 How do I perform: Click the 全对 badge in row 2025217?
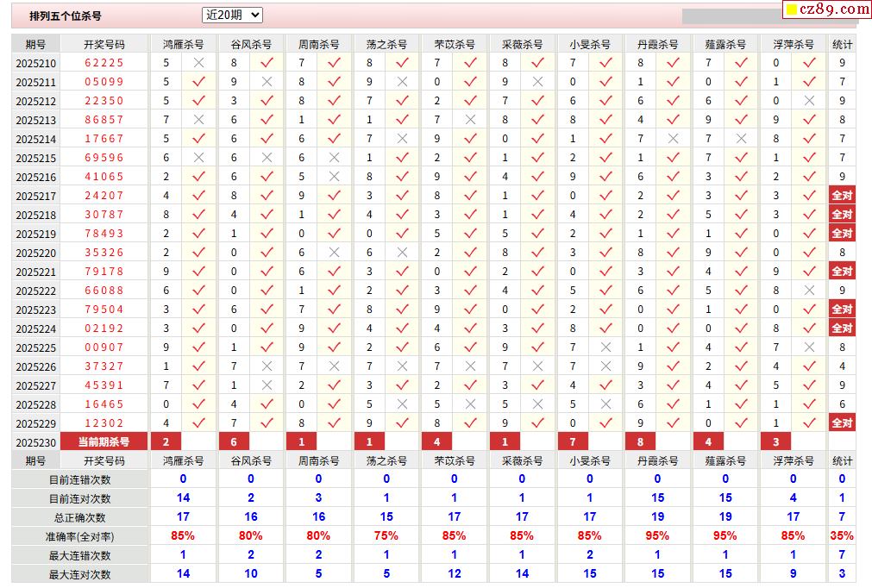click(x=842, y=196)
